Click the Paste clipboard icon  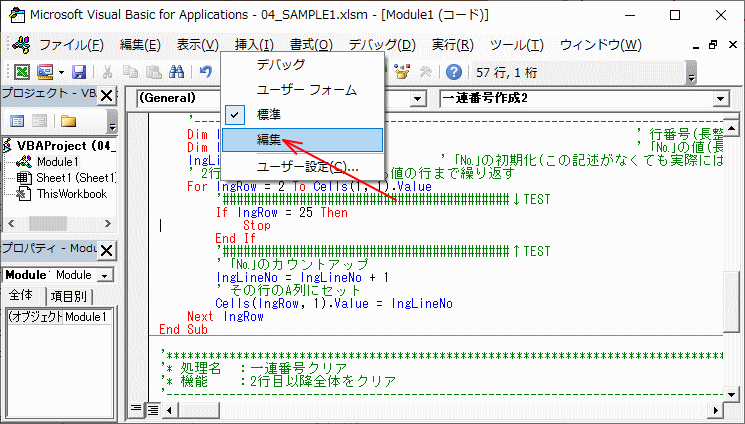(153, 72)
